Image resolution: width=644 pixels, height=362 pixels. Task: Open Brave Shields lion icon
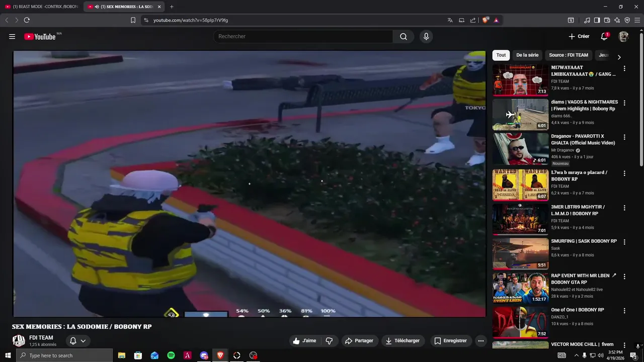(486, 20)
